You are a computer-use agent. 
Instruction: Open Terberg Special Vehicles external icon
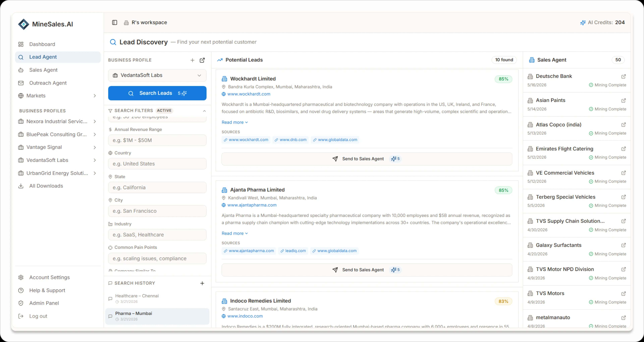tap(624, 197)
